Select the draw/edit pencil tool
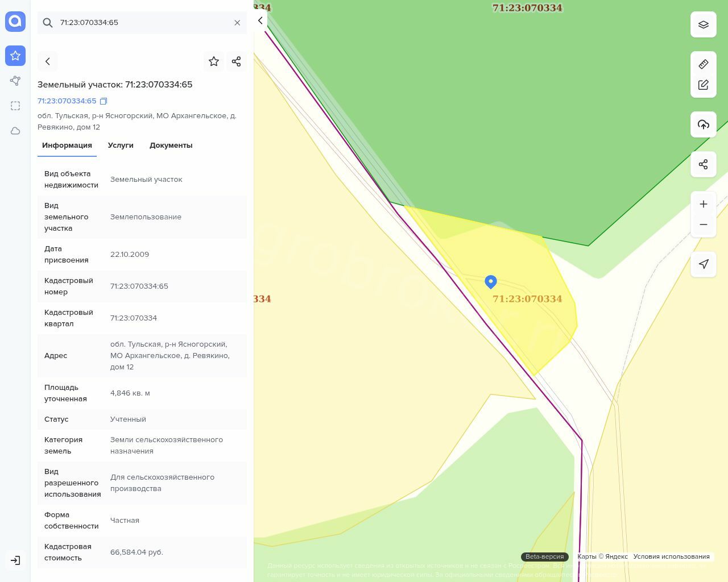The width and height of the screenshot is (728, 582). coord(704,85)
